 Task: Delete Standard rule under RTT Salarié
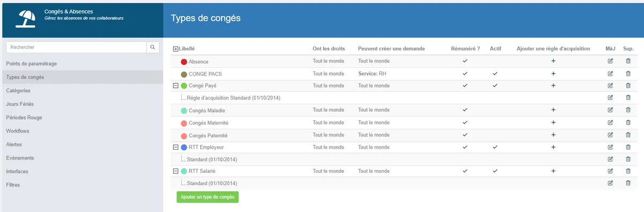click(x=628, y=183)
